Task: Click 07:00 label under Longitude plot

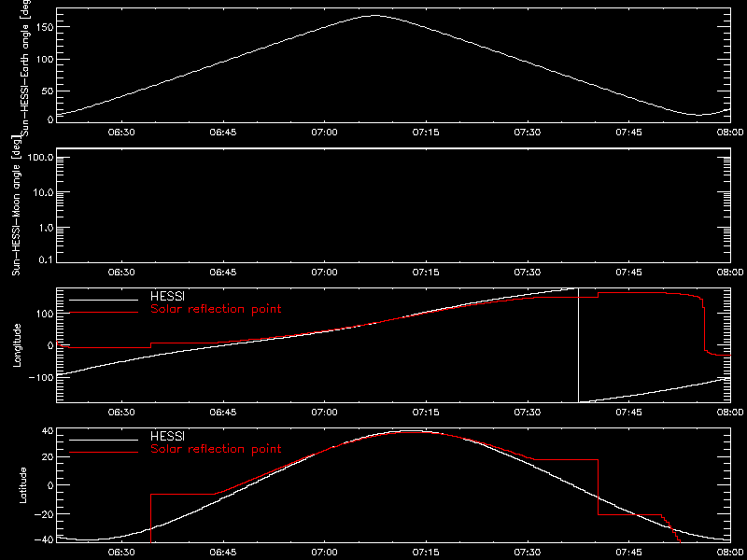Action: [x=324, y=413]
